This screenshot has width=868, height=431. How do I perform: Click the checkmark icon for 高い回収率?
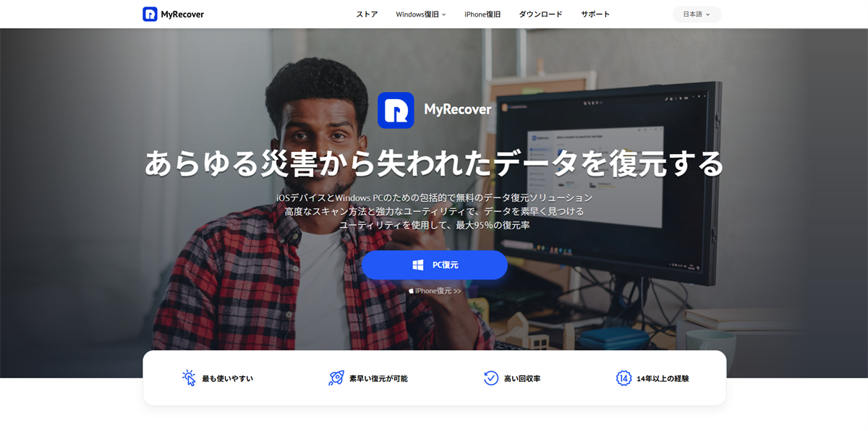[x=491, y=378]
